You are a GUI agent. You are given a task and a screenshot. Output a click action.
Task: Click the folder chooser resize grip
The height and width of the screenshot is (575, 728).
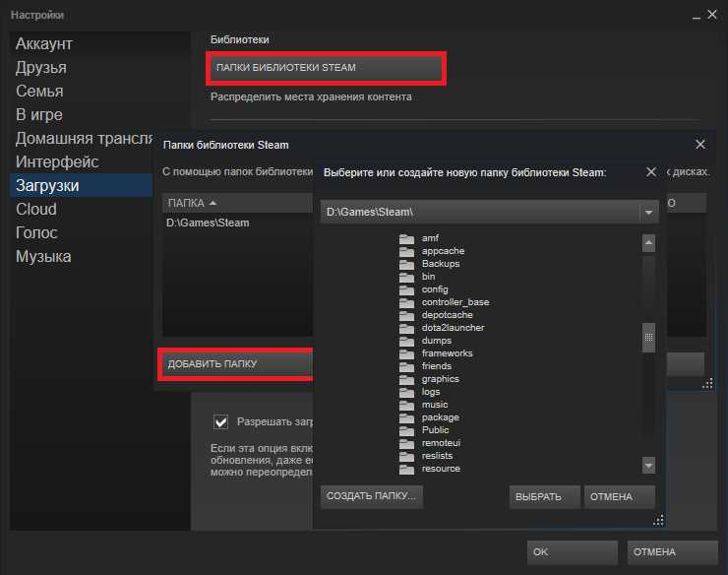pyautogui.click(x=658, y=520)
